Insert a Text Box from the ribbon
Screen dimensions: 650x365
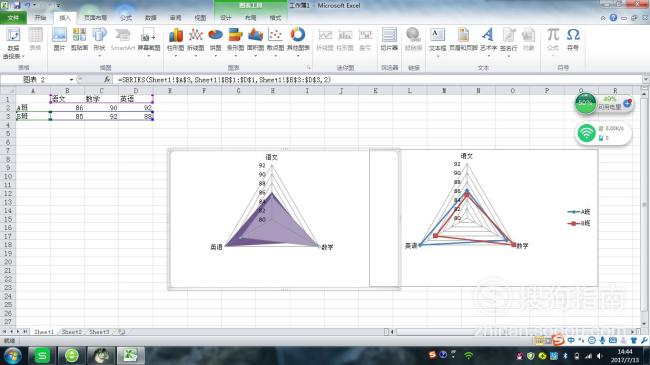(437, 40)
